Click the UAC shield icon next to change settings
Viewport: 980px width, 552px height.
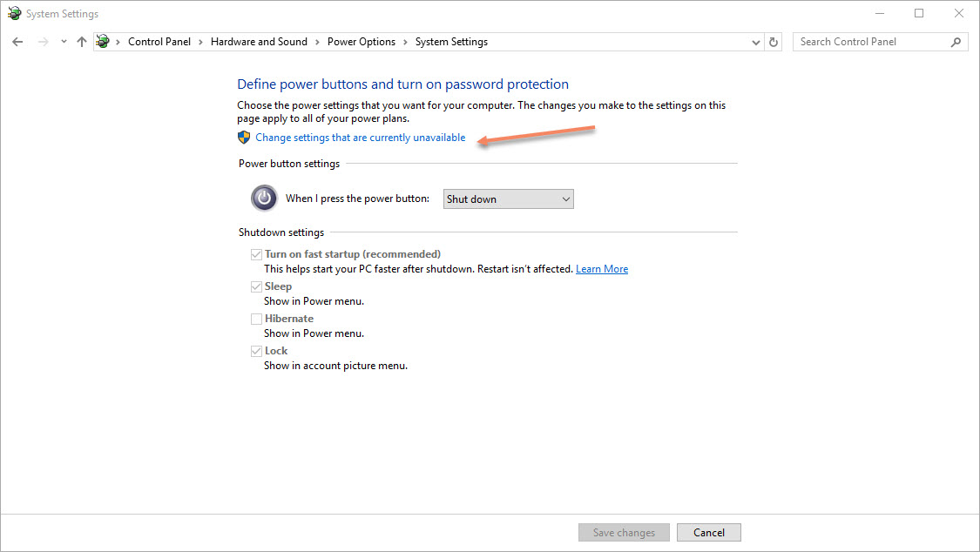(244, 137)
